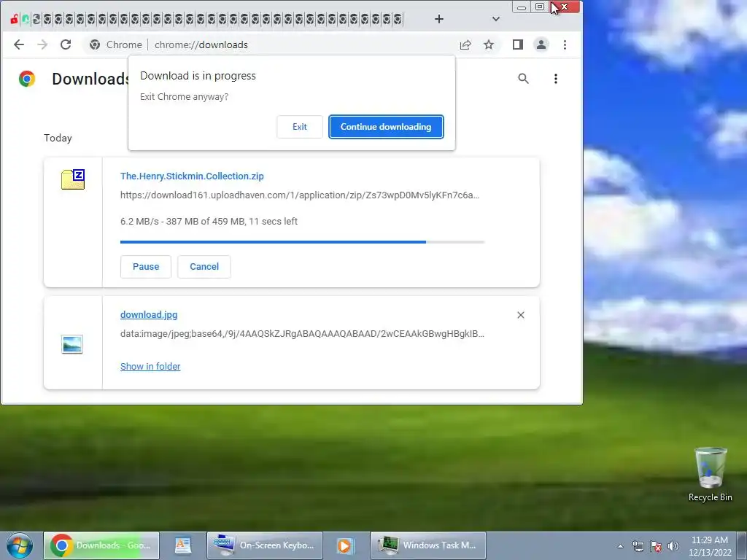This screenshot has height=560, width=747.
Task: Open a new tab with the plus button
Action: (x=439, y=19)
